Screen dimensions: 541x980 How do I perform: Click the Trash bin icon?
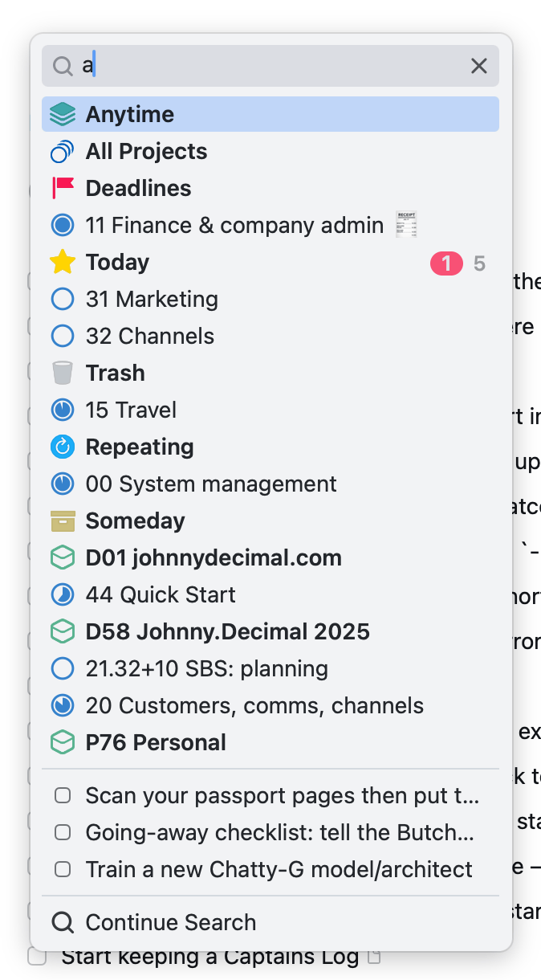62,373
